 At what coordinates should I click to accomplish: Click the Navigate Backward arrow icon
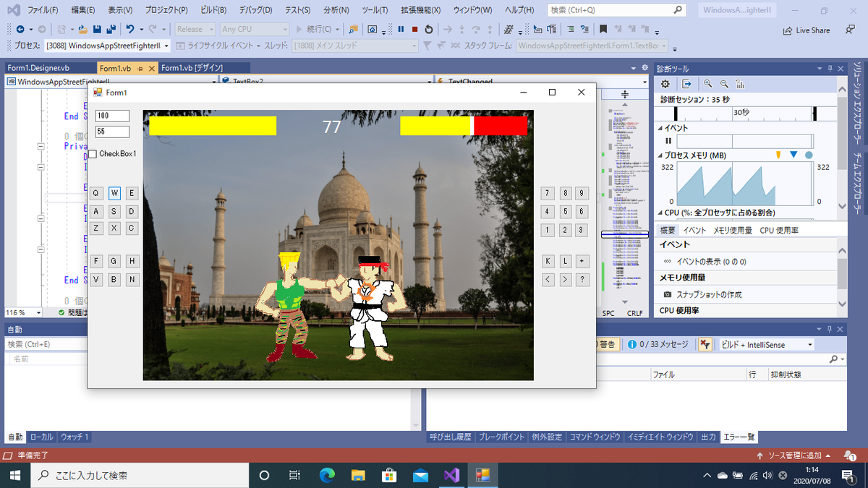[x=20, y=30]
